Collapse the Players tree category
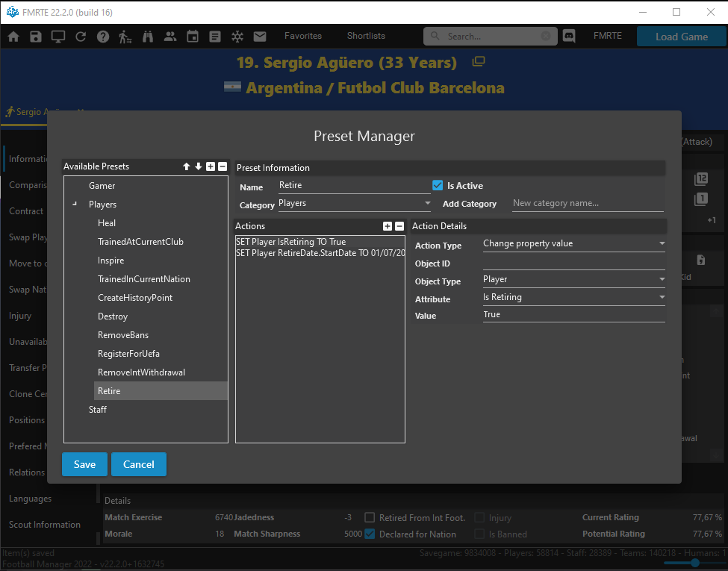Viewport: 728px width, 571px height. [75, 205]
